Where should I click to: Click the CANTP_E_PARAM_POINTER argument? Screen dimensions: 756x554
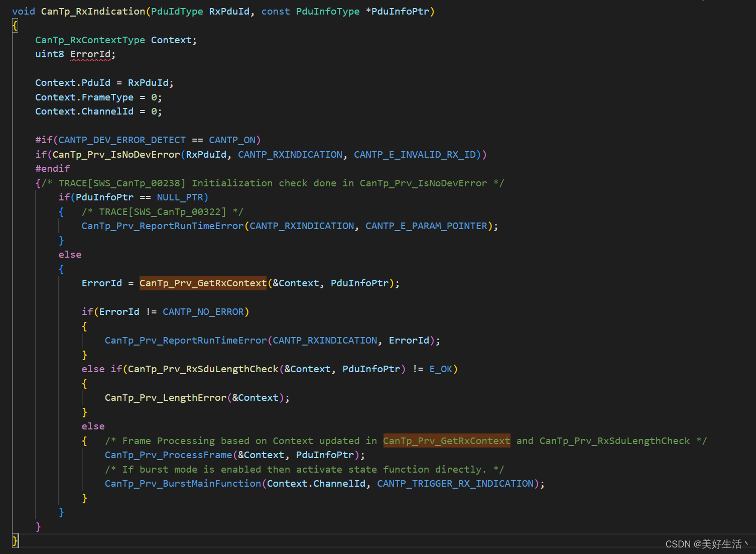426,226
